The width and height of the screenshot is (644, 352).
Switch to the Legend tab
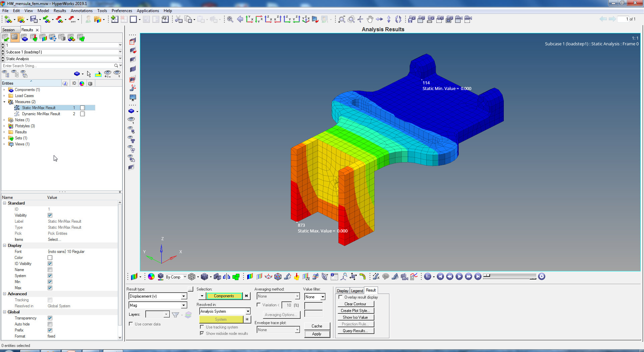[x=357, y=291]
